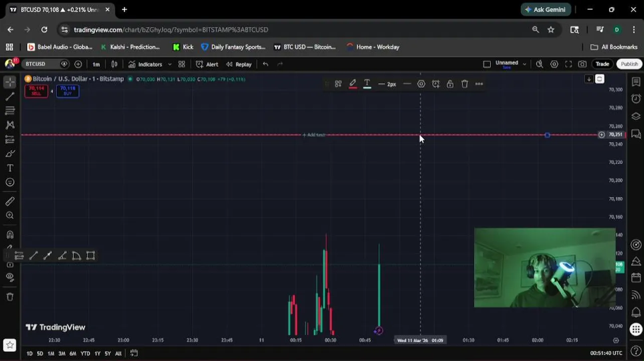Expand the indicators favorites chevron

pyautogui.click(x=170, y=64)
